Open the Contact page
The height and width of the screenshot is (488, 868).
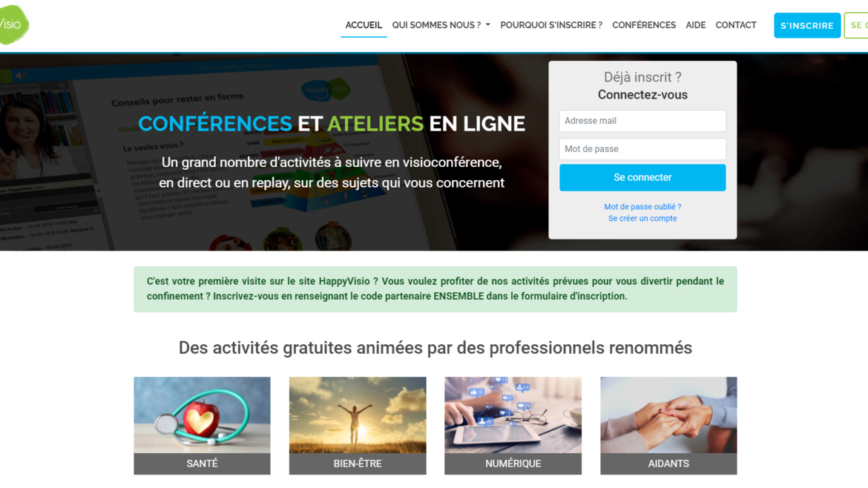(x=736, y=25)
